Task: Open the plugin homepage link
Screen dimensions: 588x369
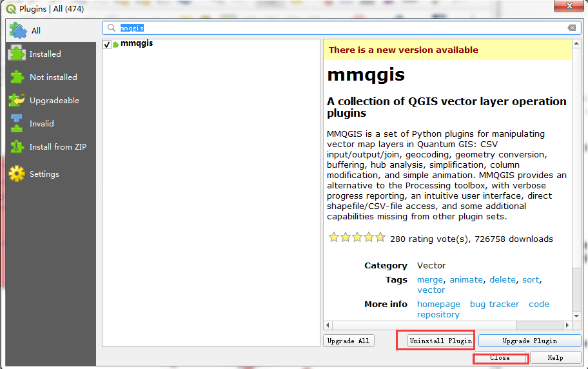Action: click(x=438, y=304)
